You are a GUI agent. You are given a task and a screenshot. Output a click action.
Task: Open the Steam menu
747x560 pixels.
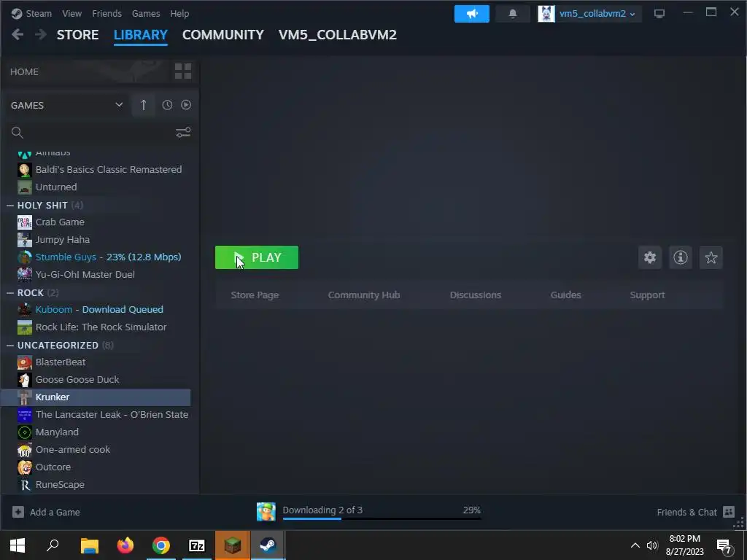[x=39, y=13]
